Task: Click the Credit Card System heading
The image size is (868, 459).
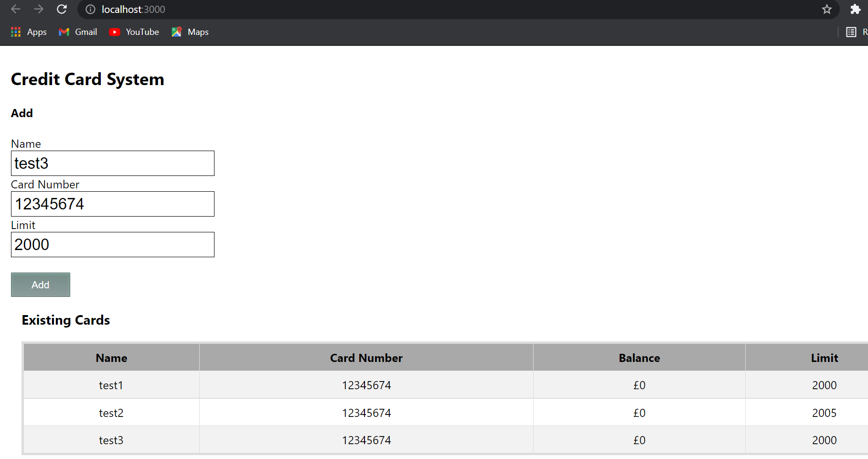Action: pos(87,79)
